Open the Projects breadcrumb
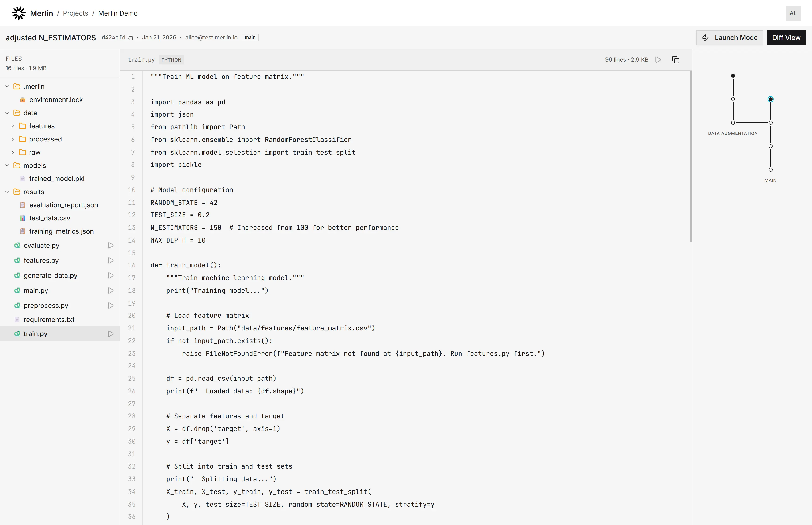812x525 pixels. [x=75, y=13]
